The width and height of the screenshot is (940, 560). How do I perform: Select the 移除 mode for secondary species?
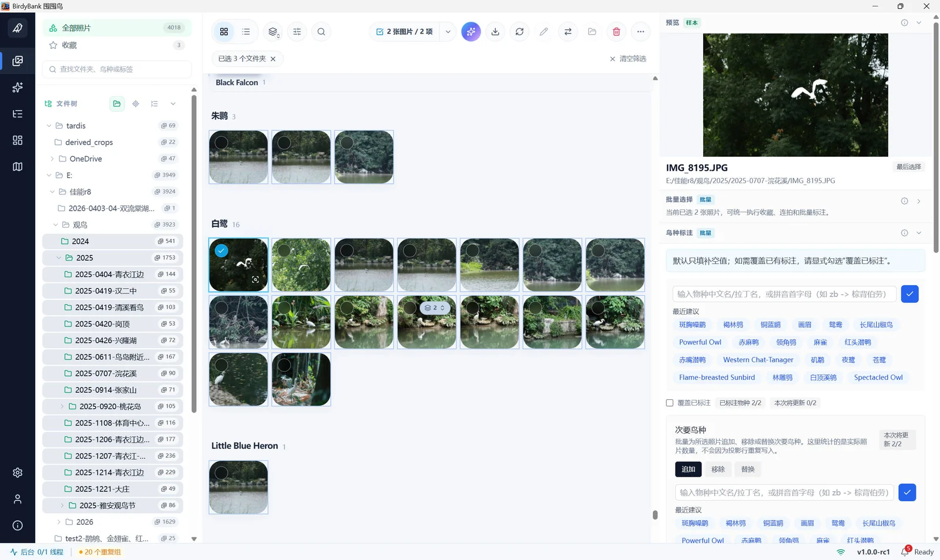718,469
